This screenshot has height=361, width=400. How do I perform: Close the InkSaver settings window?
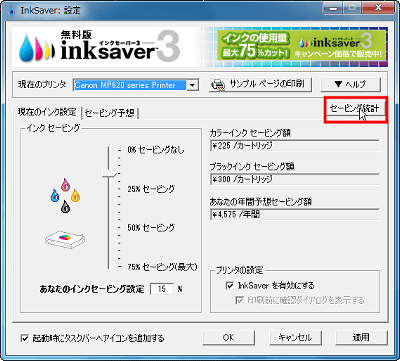click(x=378, y=8)
